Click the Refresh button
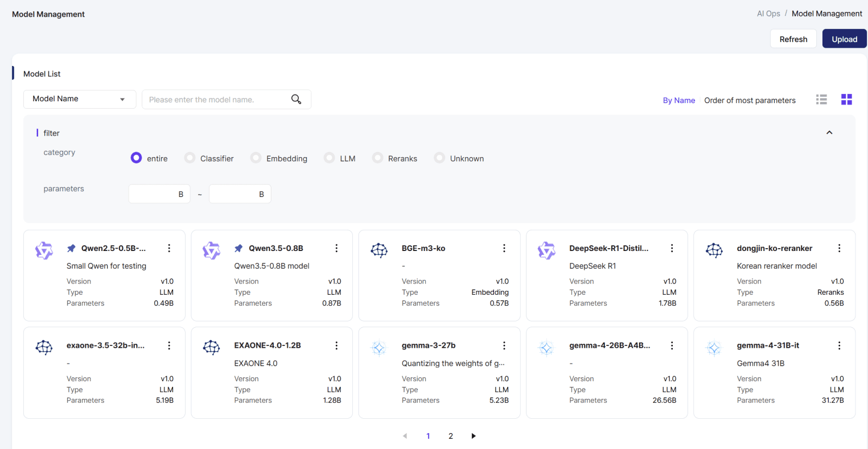Image resolution: width=868 pixels, height=449 pixels. [793, 39]
